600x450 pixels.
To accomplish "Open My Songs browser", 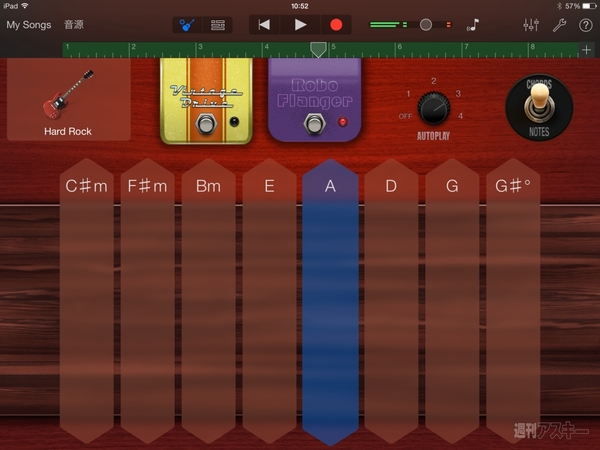I will (x=29, y=25).
